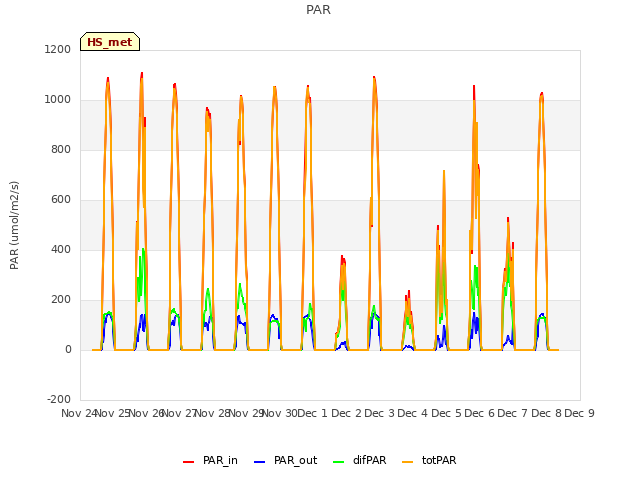Click the 1200 y-axis tick label
The width and height of the screenshot is (640, 480).
point(58,49)
